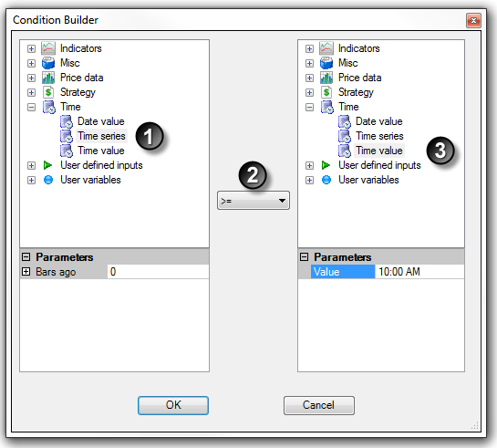497x448 pixels.
Task: Select Misc label in right tree
Action: point(348,63)
